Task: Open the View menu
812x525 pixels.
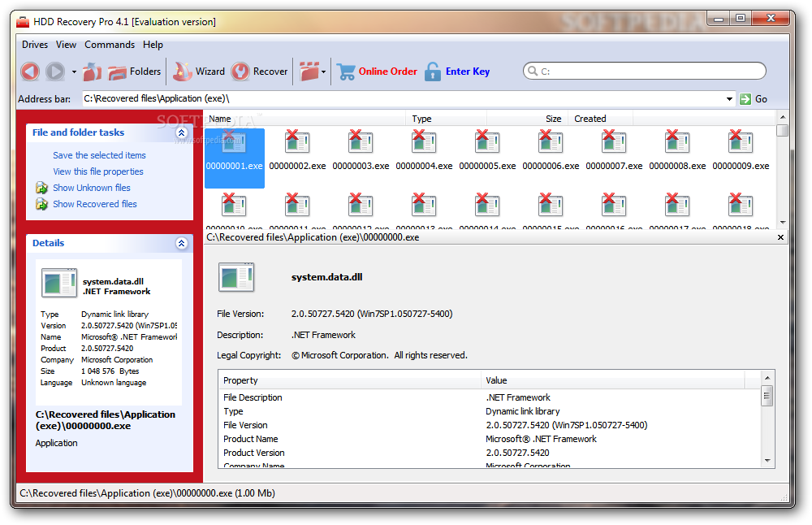Action: coord(66,45)
